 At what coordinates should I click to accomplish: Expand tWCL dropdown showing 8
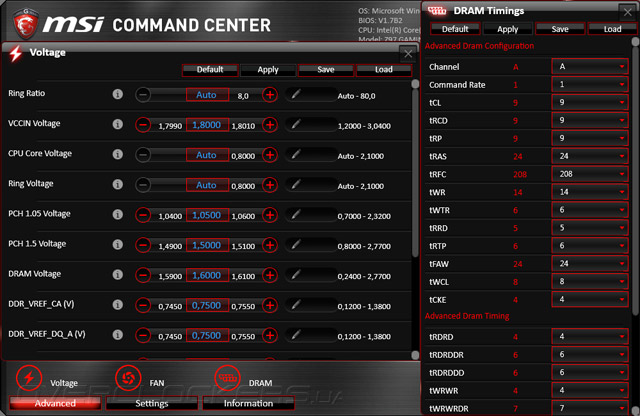(x=590, y=282)
